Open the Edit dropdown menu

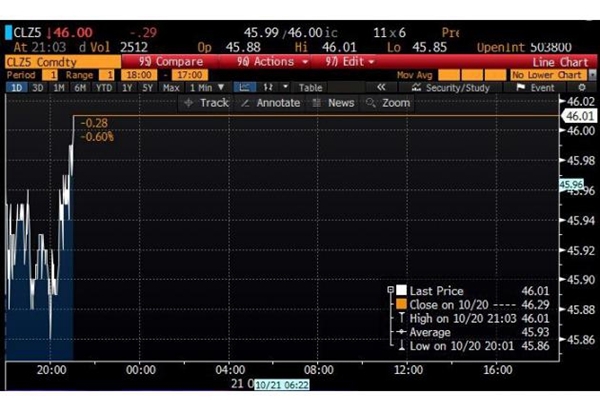pyautogui.click(x=349, y=62)
